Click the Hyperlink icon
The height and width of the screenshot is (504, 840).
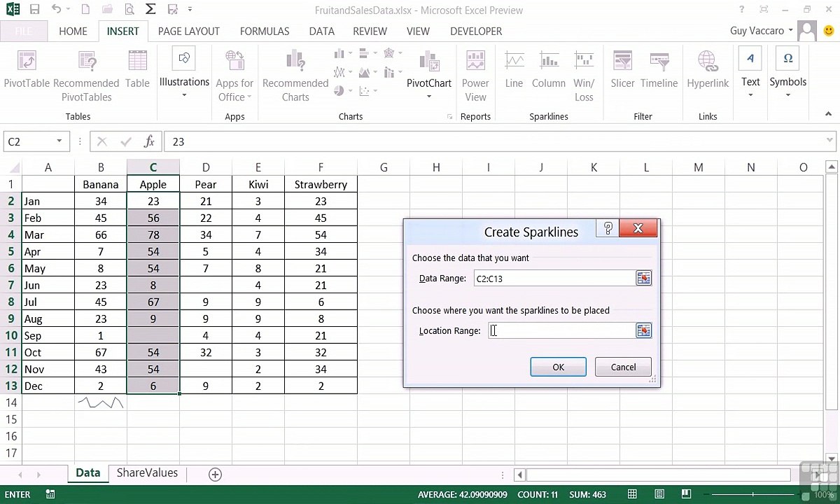(708, 70)
